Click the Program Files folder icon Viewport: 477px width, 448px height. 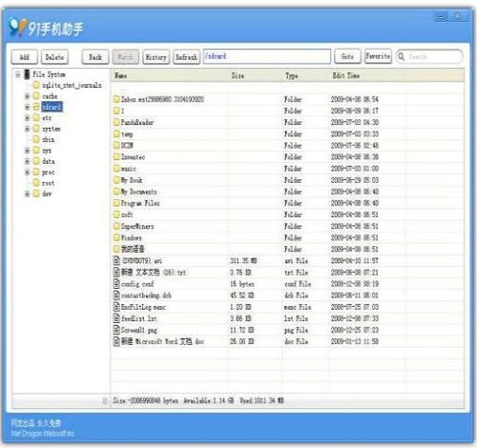(x=116, y=203)
